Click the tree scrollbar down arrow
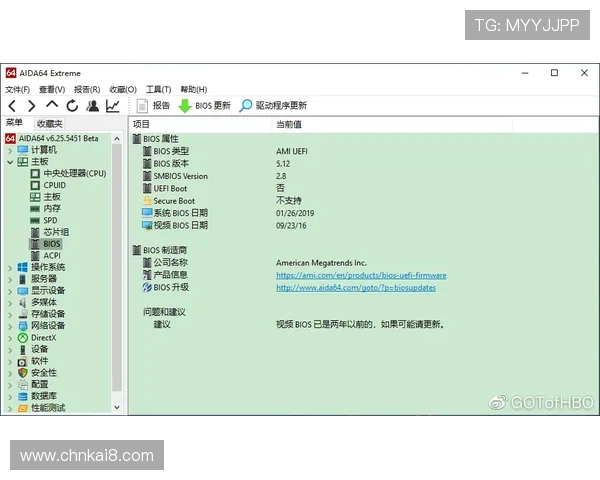Viewport: 600px width, 480px height. 117,408
